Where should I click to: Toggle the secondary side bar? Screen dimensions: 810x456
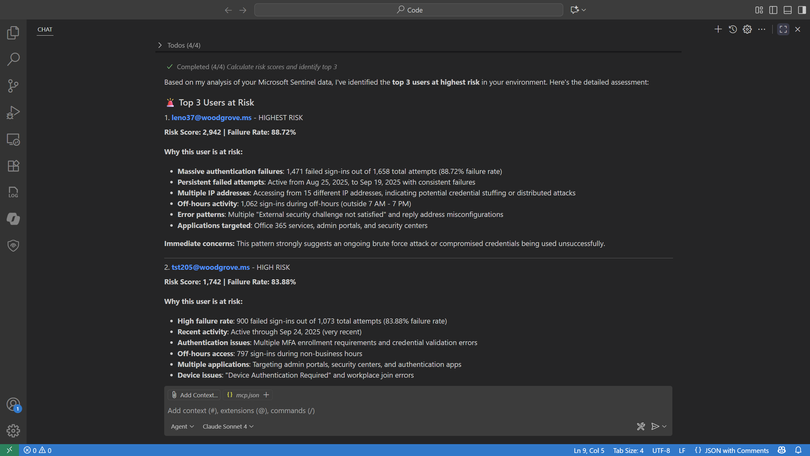click(x=802, y=10)
